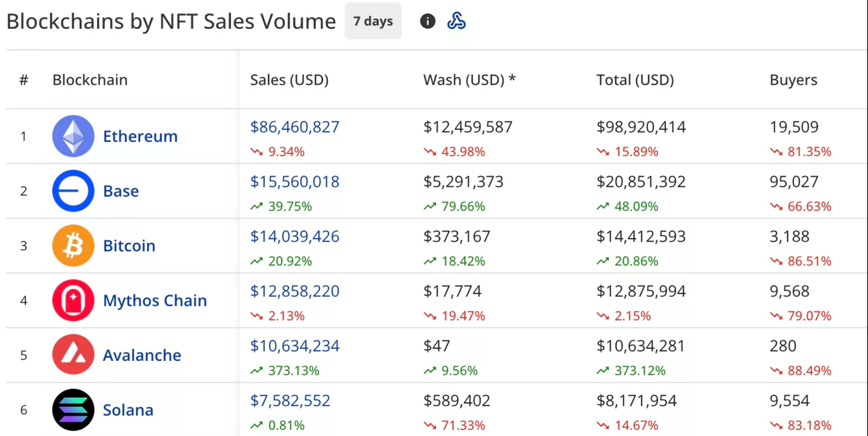The width and height of the screenshot is (868, 436).
Task: Open the Ethereum blockchain link
Action: (x=140, y=136)
